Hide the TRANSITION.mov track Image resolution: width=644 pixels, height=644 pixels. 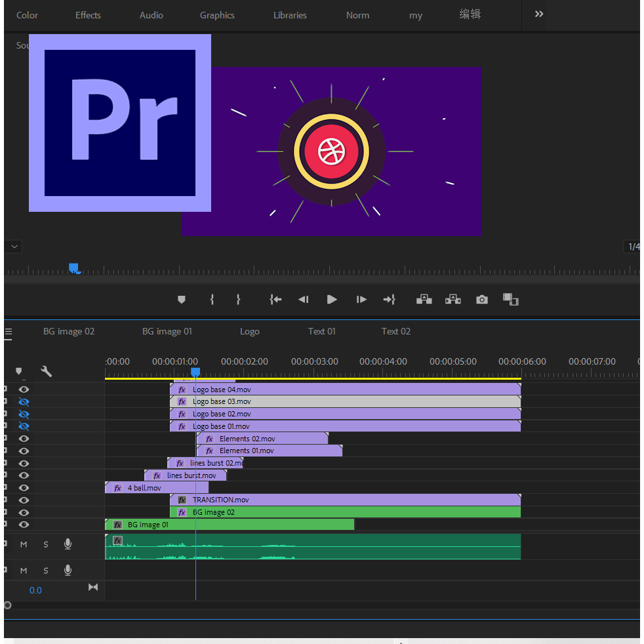(x=24, y=500)
